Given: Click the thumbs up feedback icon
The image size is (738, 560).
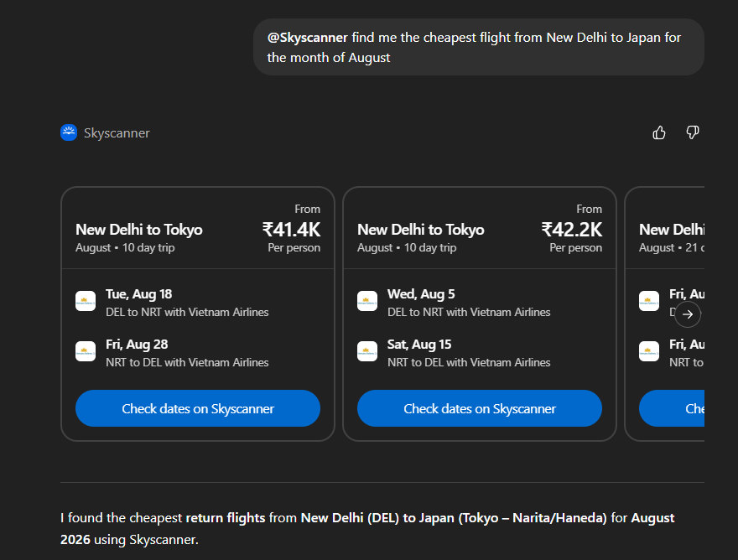Looking at the screenshot, I should click(659, 132).
